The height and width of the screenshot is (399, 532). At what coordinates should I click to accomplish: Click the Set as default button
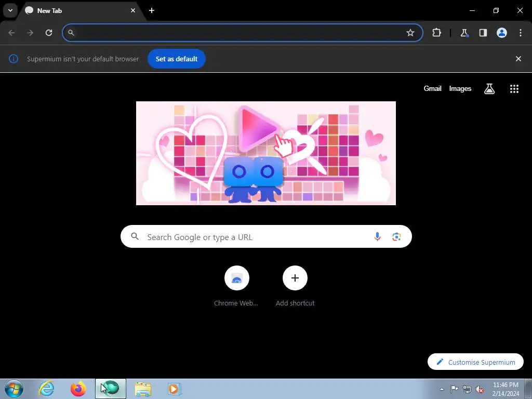177,59
